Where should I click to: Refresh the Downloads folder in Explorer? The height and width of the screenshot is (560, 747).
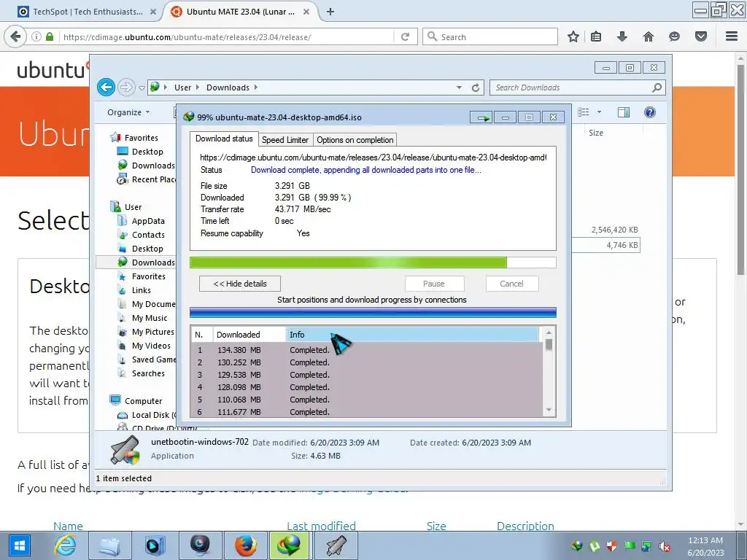[476, 87]
